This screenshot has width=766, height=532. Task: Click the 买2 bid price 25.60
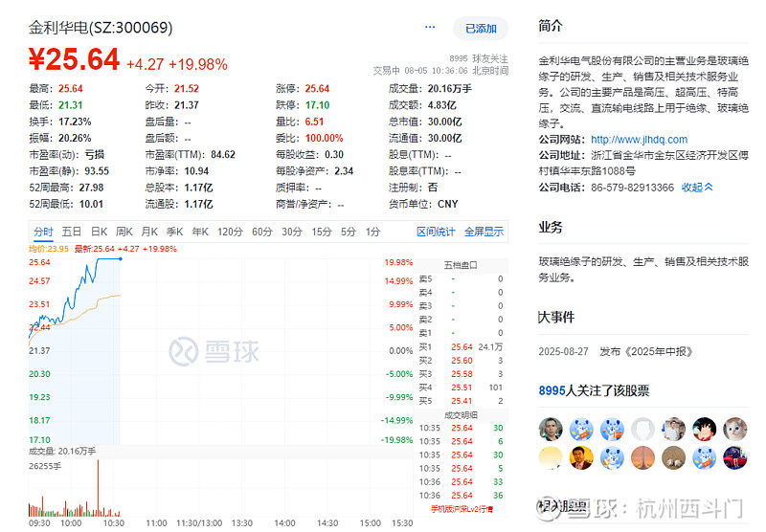click(x=462, y=361)
